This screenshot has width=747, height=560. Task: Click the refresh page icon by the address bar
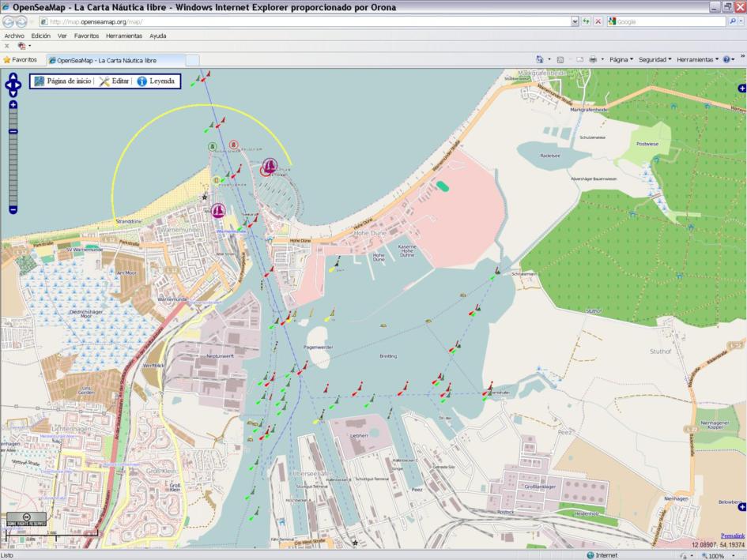click(x=586, y=21)
